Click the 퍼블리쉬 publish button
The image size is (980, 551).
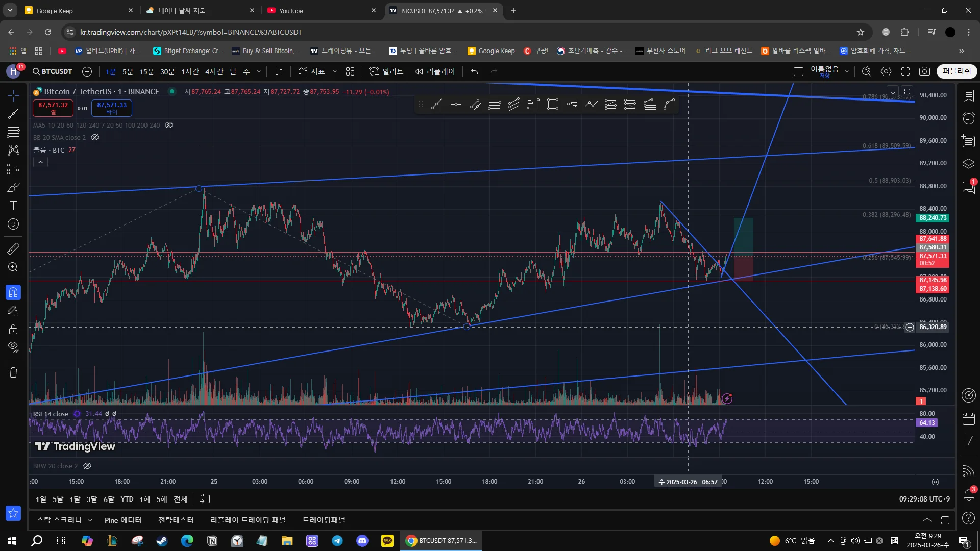956,71
